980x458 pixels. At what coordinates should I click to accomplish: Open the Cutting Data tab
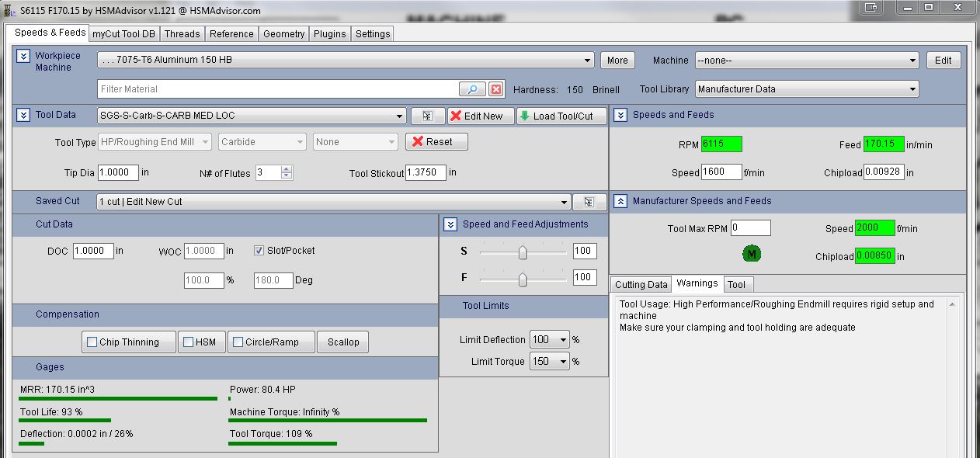point(641,284)
